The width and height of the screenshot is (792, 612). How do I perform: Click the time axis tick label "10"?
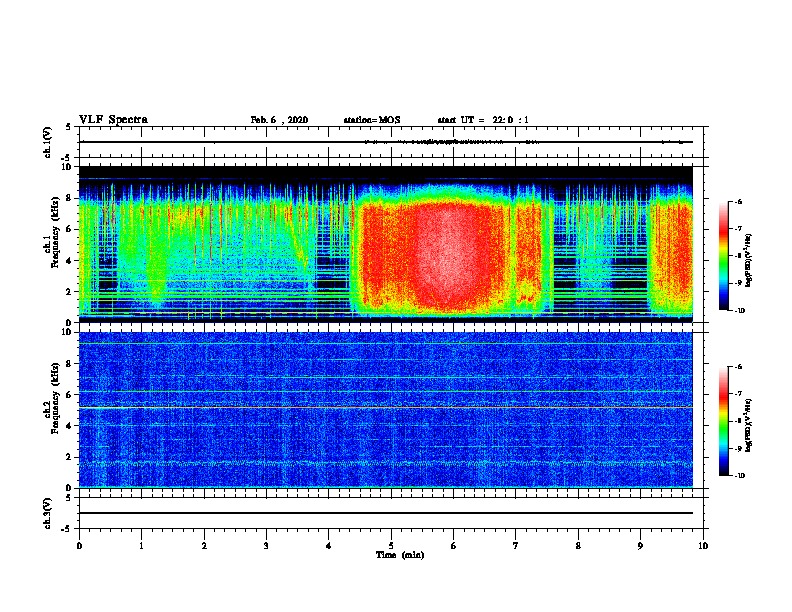[x=703, y=546]
